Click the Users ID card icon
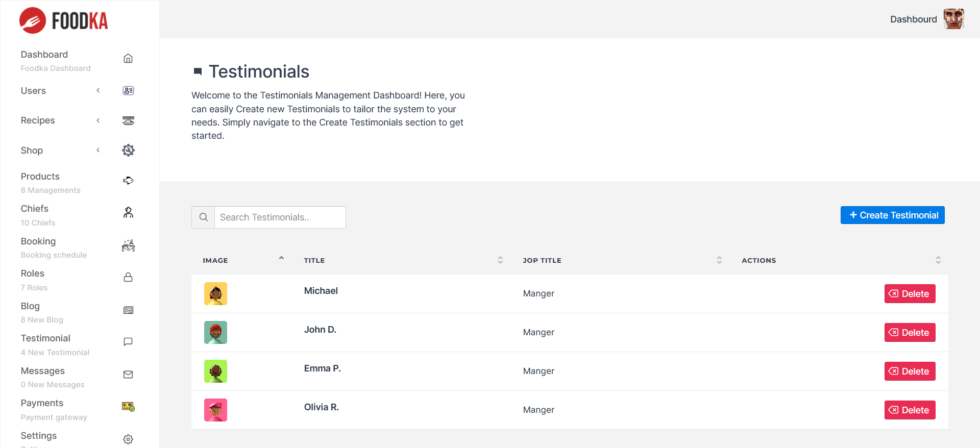 pyautogui.click(x=128, y=91)
